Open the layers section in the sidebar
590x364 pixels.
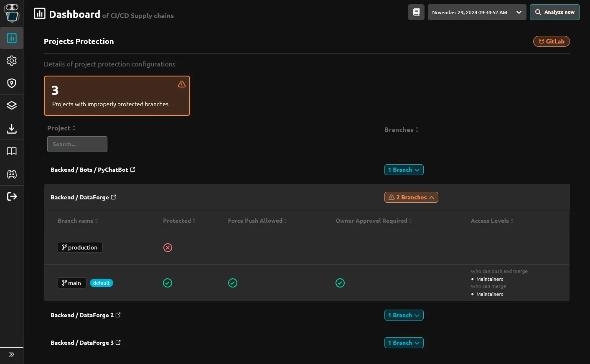(12, 105)
